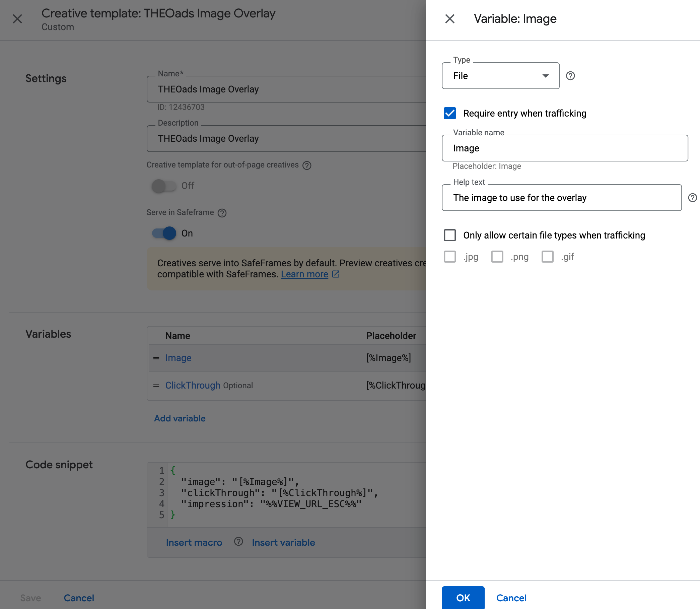Edit the Help text field
Image resolution: width=700 pixels, height=609 pixels.
click(561, 198)
